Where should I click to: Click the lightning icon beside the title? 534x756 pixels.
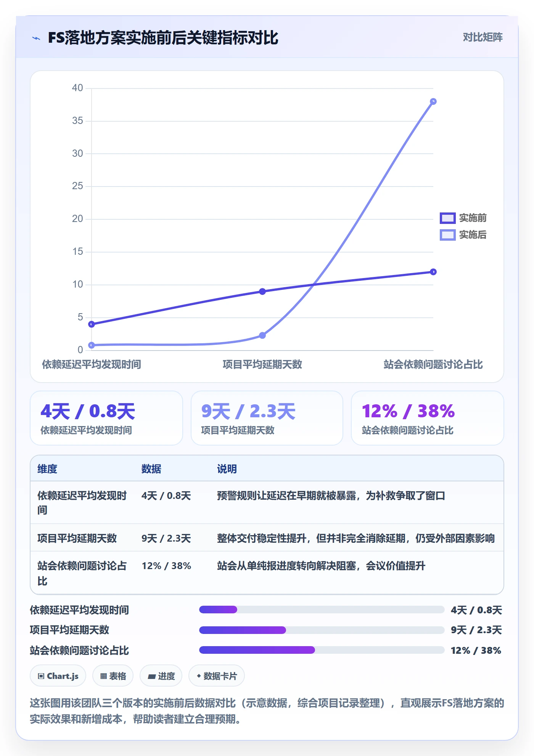[36, 38]
